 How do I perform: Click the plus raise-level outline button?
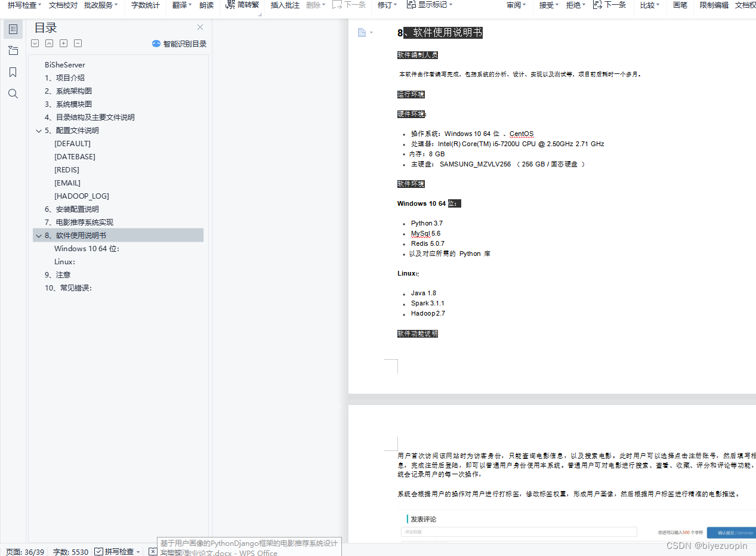tap(63, 44)
